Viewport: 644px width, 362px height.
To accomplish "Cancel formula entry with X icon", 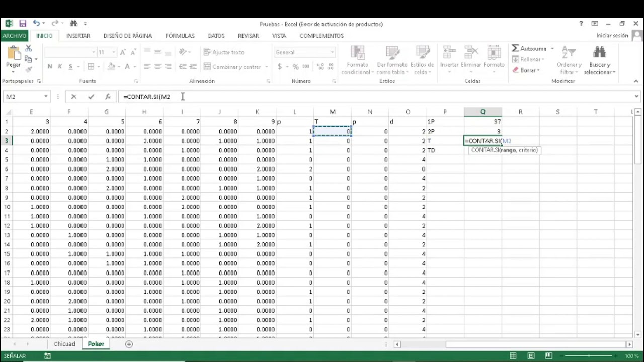I will point(74,97).
